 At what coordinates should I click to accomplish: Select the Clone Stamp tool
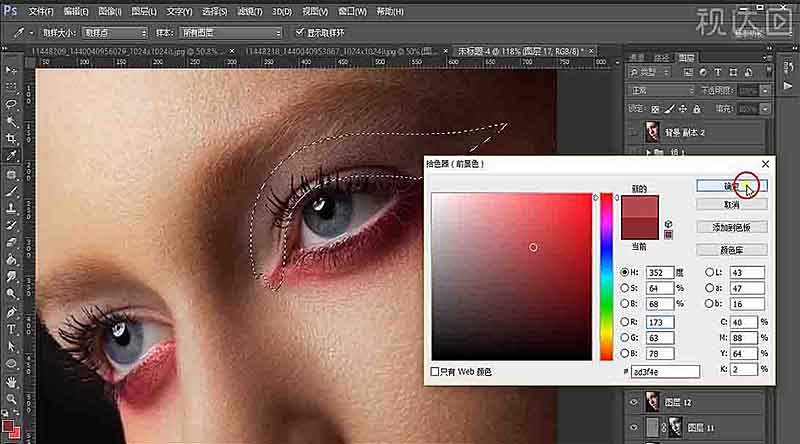(11, 209)
